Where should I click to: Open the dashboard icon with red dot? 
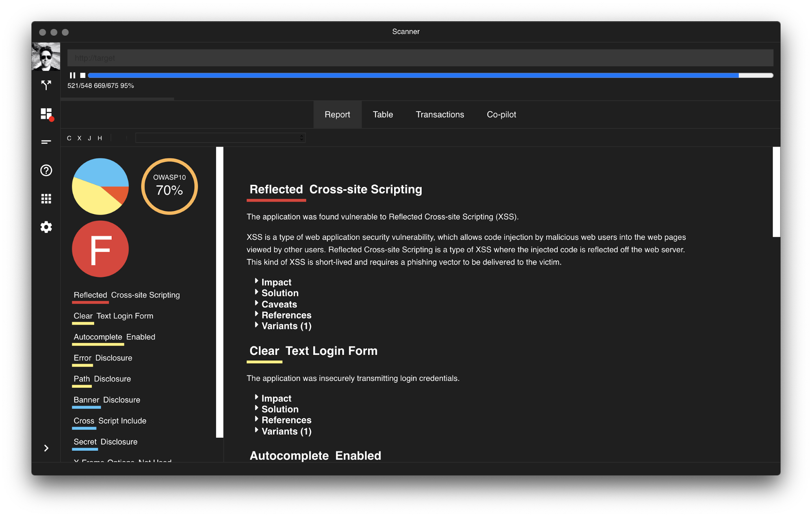coord(46,114)
